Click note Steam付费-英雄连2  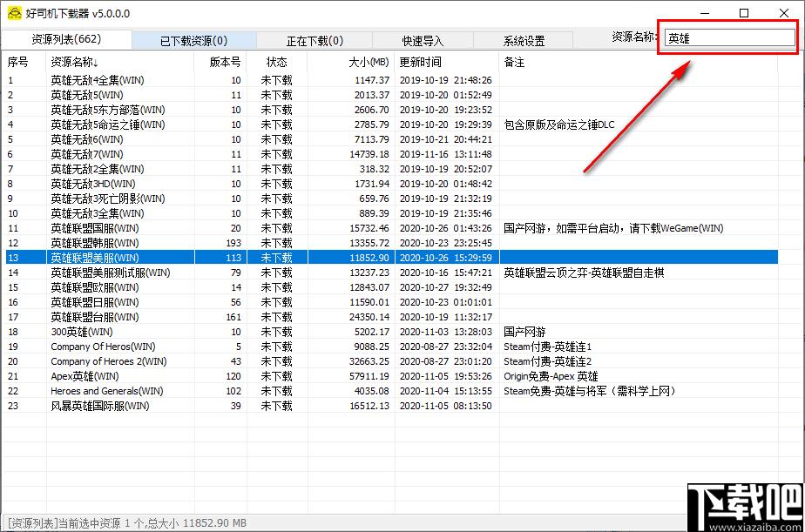pos(547,361)
